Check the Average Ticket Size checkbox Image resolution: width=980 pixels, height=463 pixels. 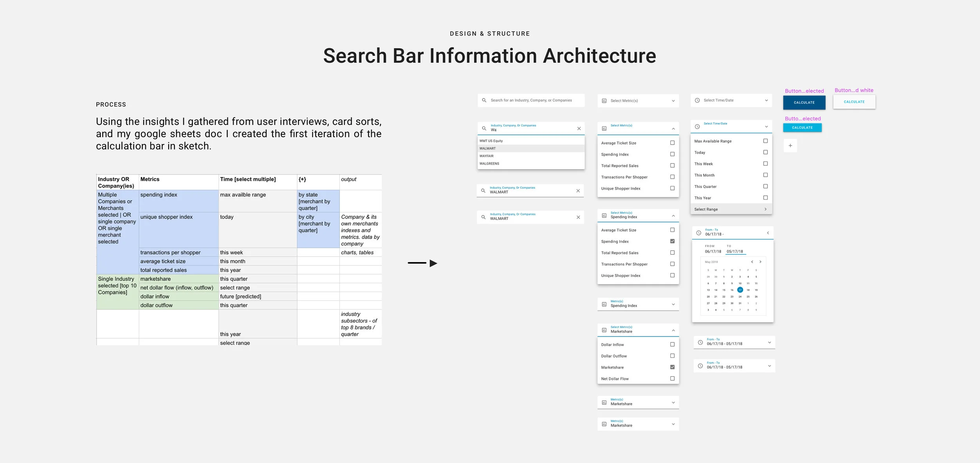672,143
